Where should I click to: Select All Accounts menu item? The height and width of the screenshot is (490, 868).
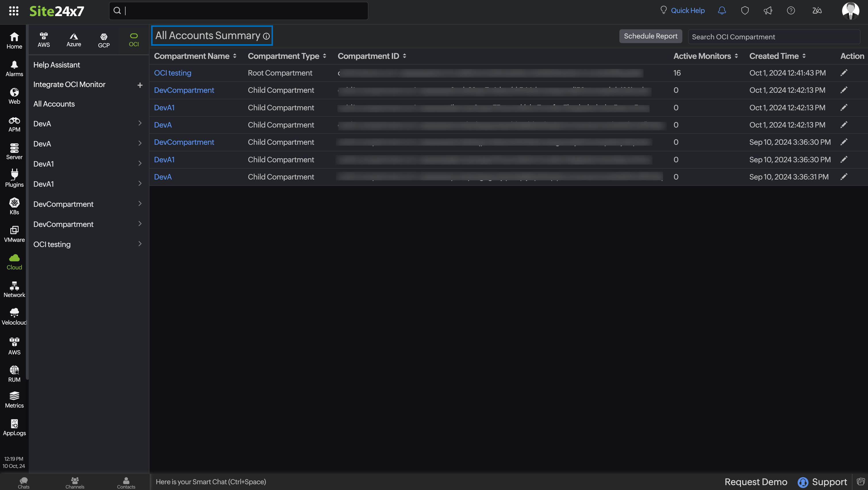coord(54,104)
